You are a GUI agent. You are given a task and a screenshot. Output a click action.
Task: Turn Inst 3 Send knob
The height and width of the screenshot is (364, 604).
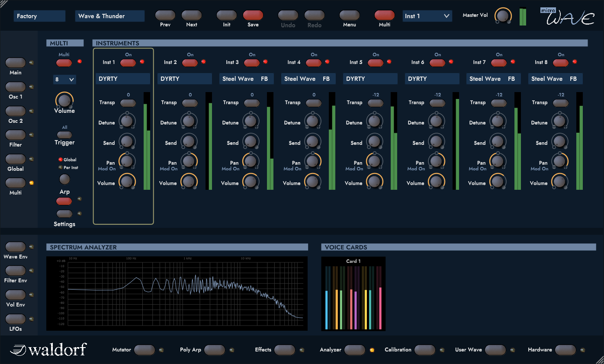point(251,141)
